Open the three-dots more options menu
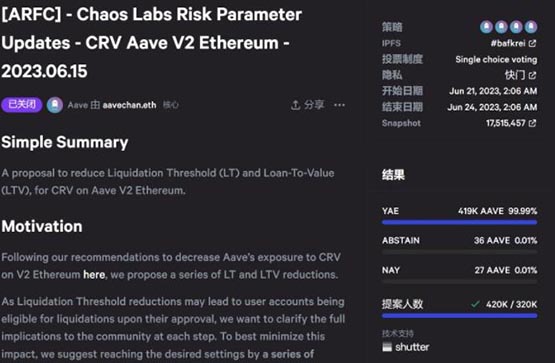 pyautogui.click(x=339, y=105)
